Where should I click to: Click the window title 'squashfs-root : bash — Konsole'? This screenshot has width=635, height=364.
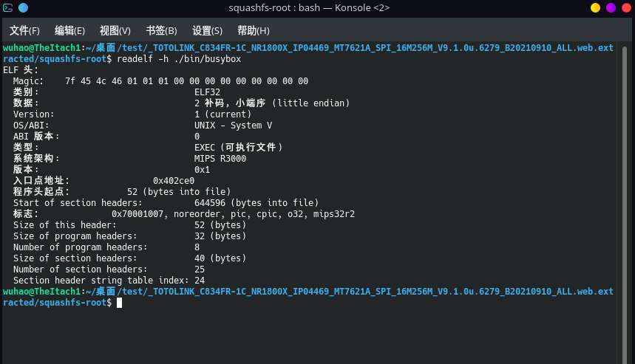pos(309,8)
